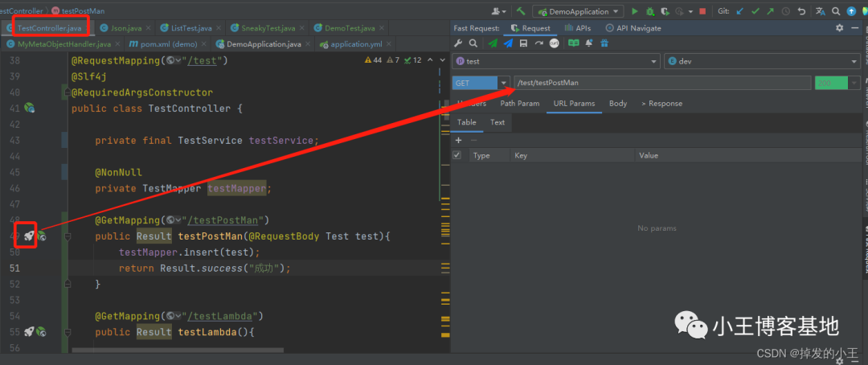Expand the 'test' project dropdown
Image resolution: width=868 pixels, height=365 pixels.
pyautogui.click(x=654, y=62)
